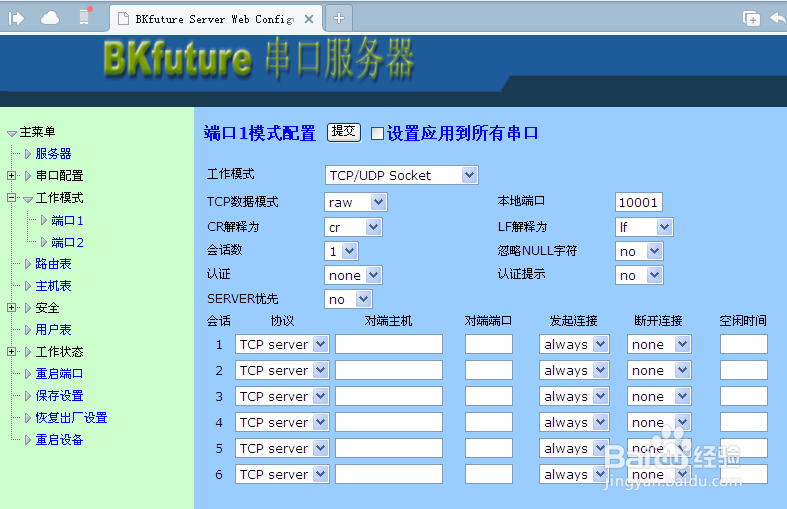Click the mobile device icon

click(x=84, y=17)
